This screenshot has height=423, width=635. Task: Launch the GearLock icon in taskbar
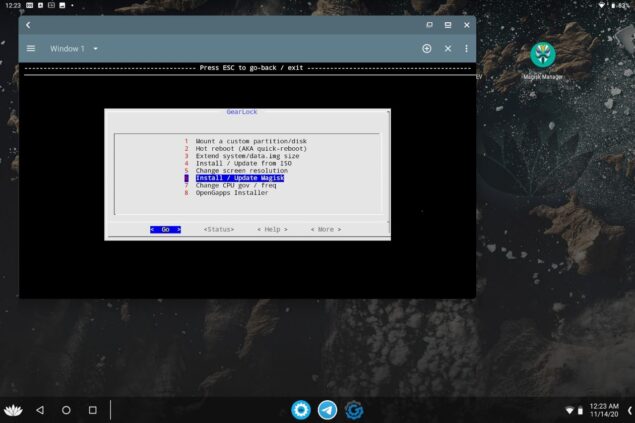pos(354,410)
